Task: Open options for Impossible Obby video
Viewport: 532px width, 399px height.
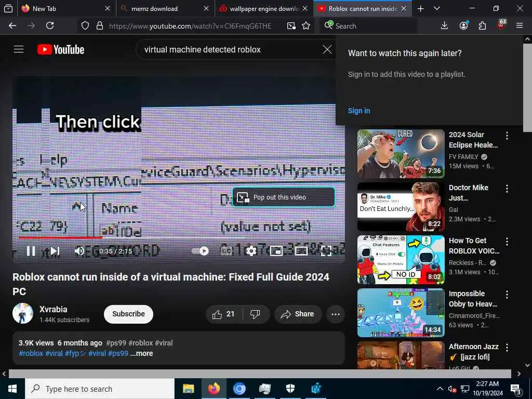Action: point(507,295)
